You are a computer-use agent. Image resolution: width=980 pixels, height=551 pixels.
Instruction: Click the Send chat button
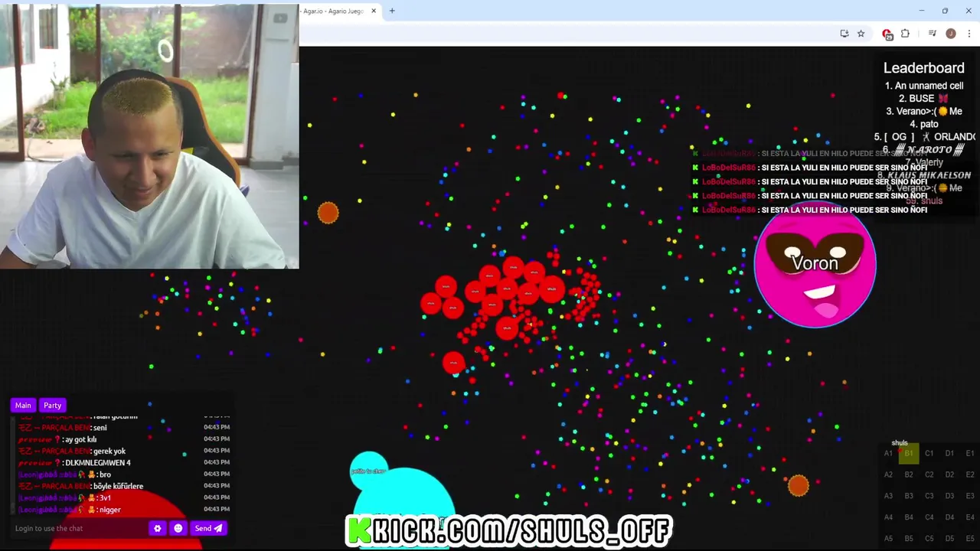[208, 528]
